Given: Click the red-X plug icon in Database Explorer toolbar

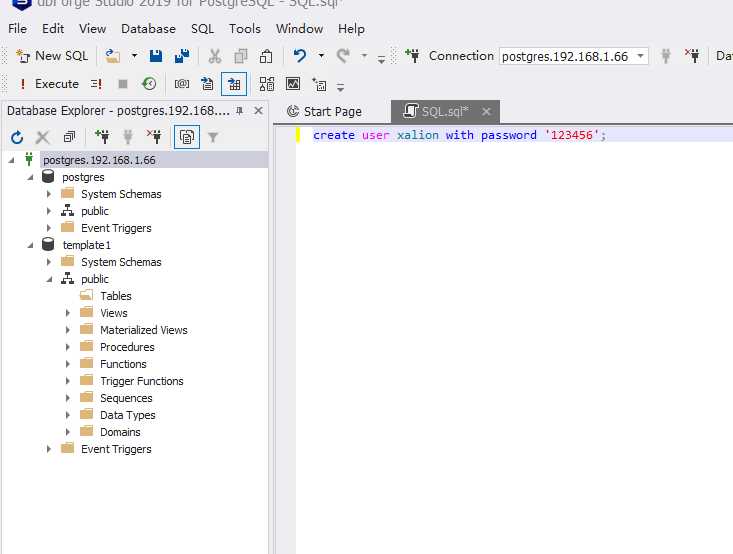Looking at the screenshot, I should tap(154, 137).
